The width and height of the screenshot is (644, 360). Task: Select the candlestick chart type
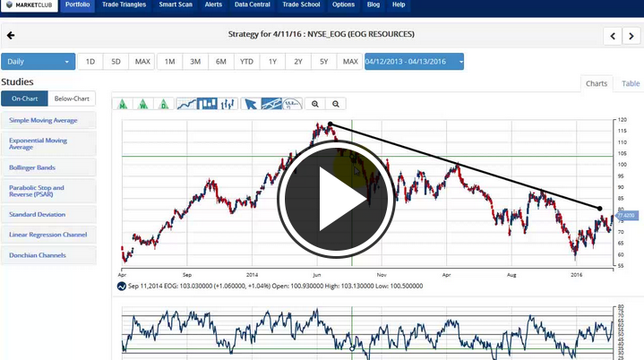coord(208,104)
